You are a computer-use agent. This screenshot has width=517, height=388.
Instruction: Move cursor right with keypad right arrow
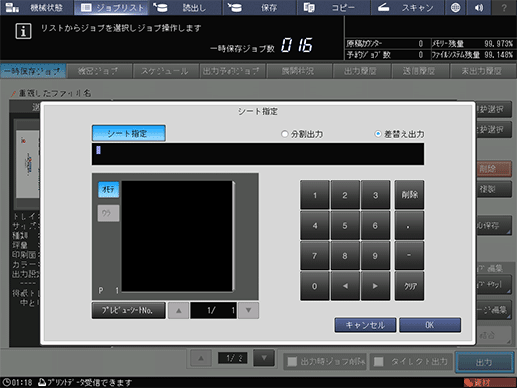click(x=375, y=286)
